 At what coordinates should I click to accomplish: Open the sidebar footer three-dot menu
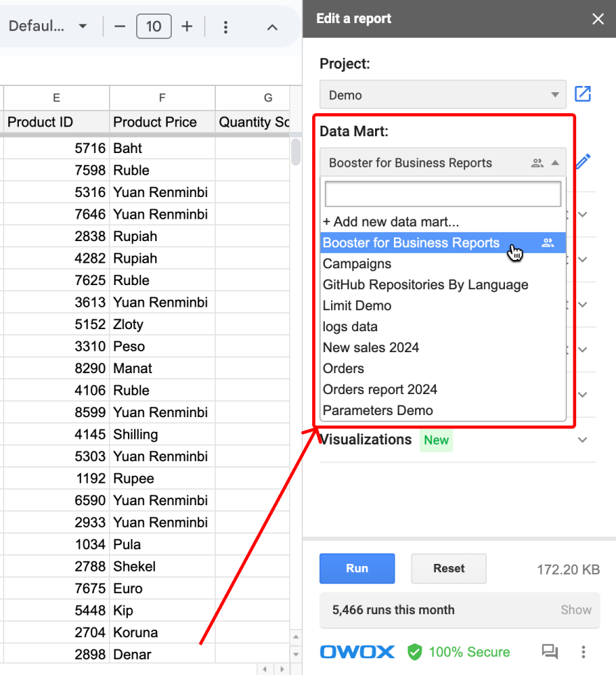point(583,652)
